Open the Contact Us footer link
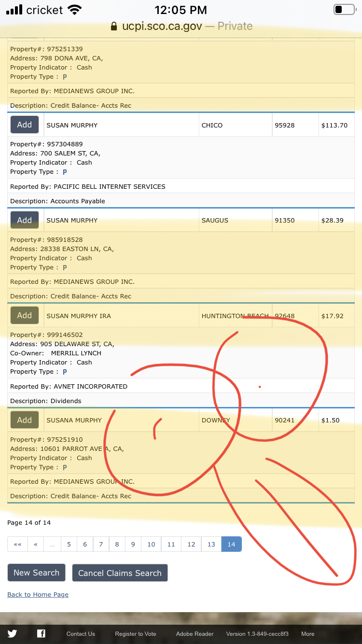The width and height of the screenshot is (362, 644). click(x=81, y=634)
